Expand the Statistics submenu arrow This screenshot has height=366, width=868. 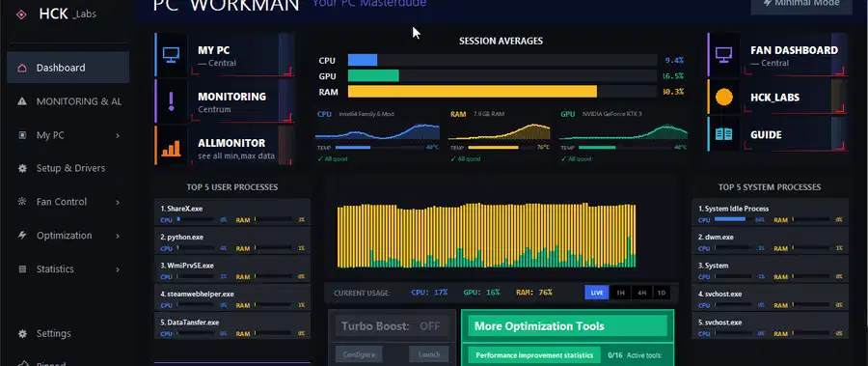118,269
